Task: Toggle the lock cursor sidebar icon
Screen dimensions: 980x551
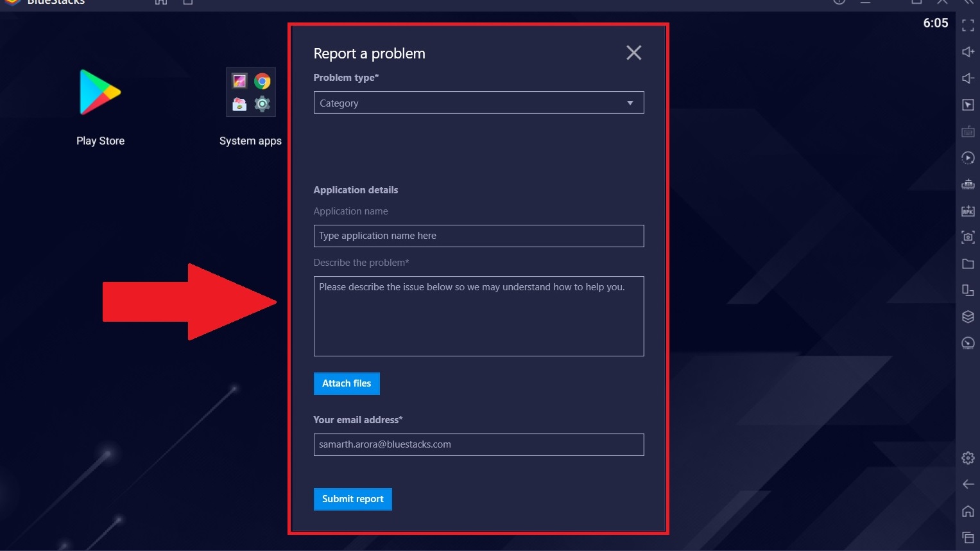Action: [968, 105]
